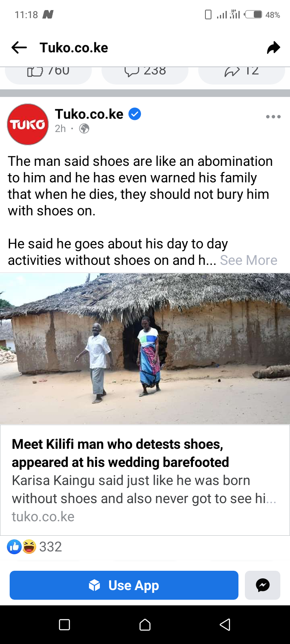Tap the globe public privacy icon
The height and width of the screenshot is (644, 290).
tap(84, 129)
